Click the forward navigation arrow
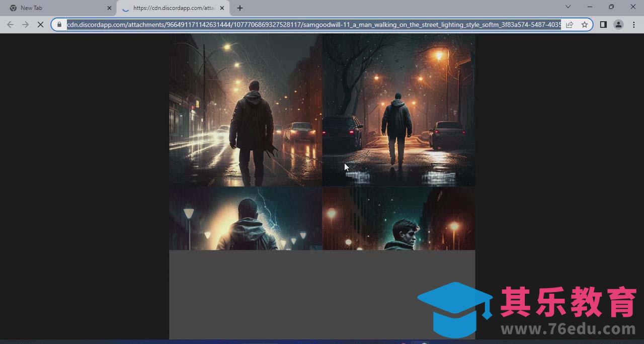The width and height of the screenshot is (644, 344). click(x=25, y=25)
